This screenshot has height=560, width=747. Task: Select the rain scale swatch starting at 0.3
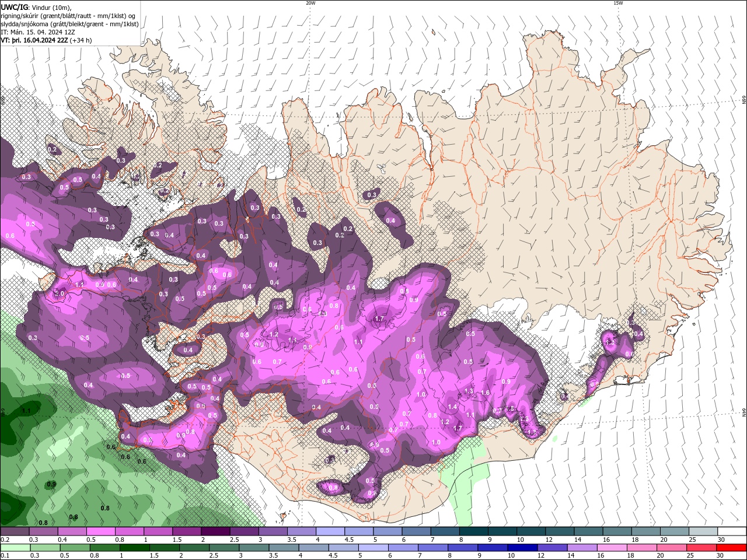[45, 548]
